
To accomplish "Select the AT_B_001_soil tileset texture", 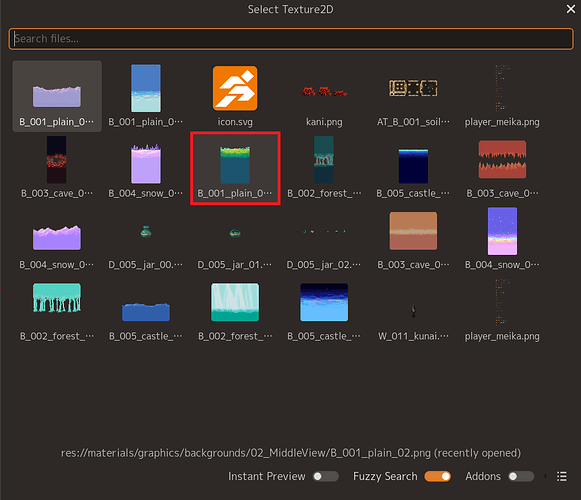I will point(413,96).
